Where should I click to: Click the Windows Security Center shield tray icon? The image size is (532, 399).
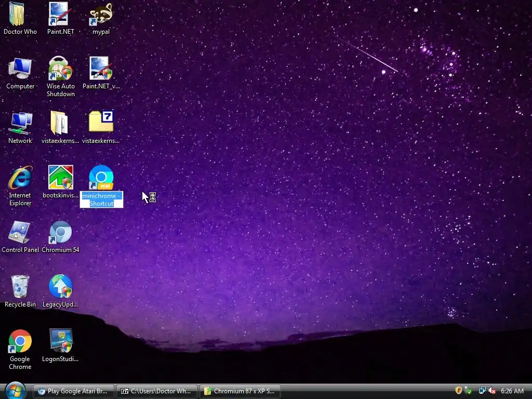[458, 391]
